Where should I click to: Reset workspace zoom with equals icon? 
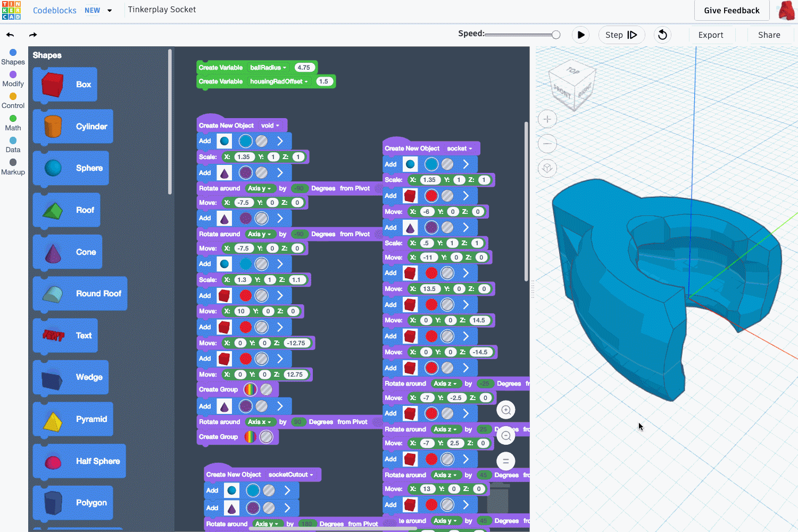506,461
